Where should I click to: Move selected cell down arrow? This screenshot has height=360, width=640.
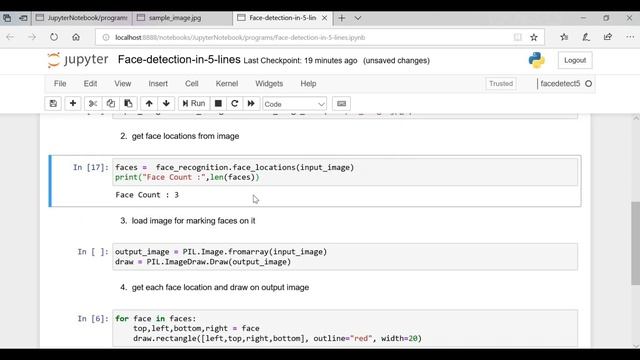(166, 104)
